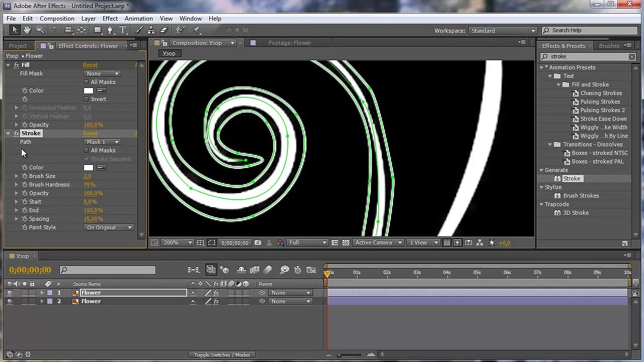Click the effects search field containing stroke

click(588, 56)
